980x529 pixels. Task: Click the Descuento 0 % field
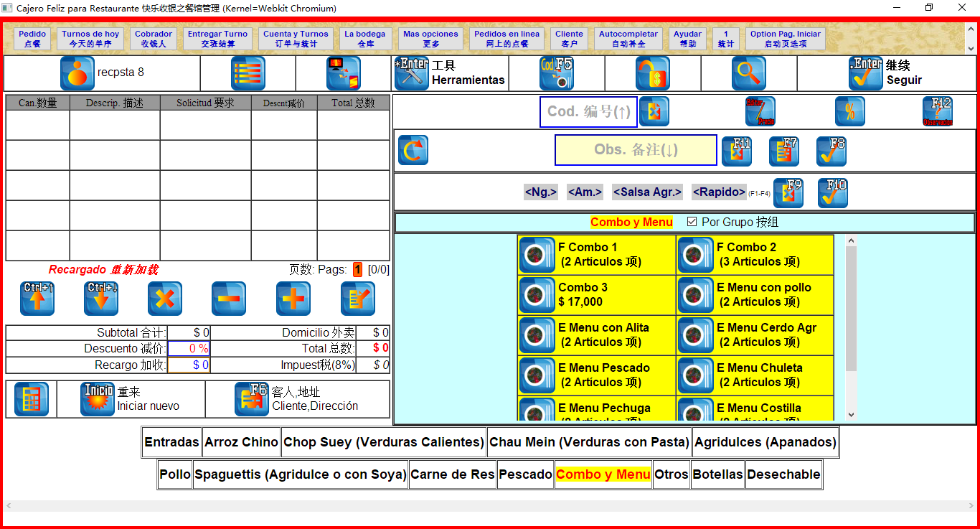coord(189,348)
